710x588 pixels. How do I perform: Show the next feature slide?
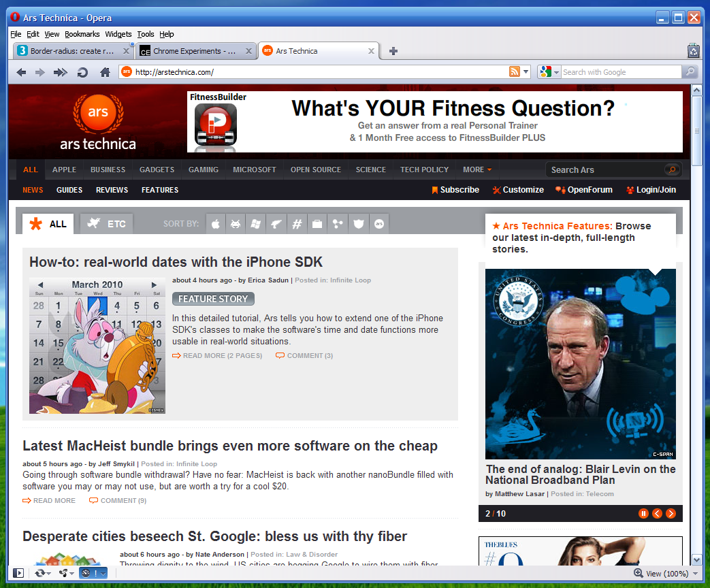(x=671, y=513)
